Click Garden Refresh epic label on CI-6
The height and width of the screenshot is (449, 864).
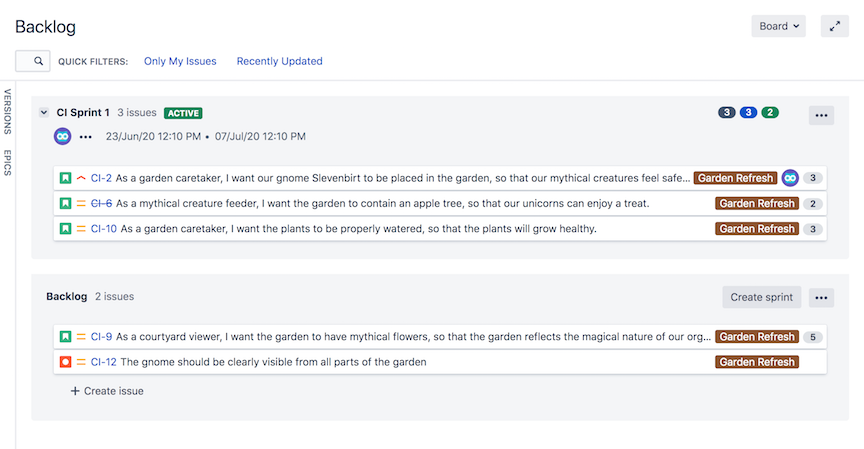pos(757,203)
